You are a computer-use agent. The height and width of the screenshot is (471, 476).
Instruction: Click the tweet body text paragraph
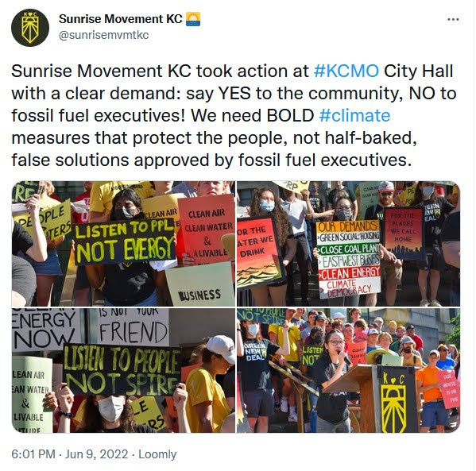coord(234,116)
